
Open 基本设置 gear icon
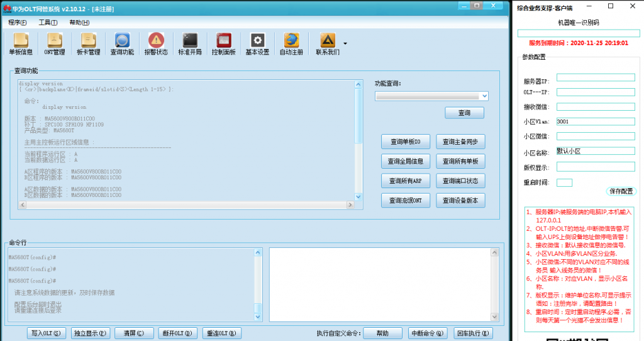[x=257, y=44]
